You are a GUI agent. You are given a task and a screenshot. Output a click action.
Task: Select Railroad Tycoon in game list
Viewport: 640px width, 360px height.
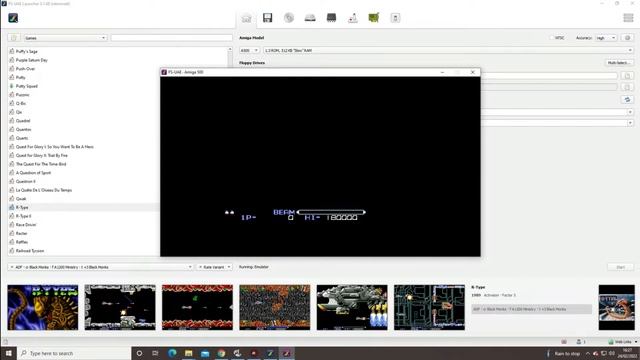point(30,251)
